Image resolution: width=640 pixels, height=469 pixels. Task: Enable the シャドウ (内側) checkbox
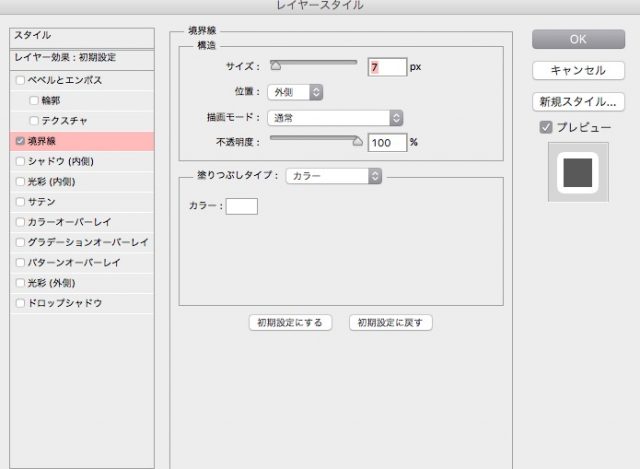point(20,161)
